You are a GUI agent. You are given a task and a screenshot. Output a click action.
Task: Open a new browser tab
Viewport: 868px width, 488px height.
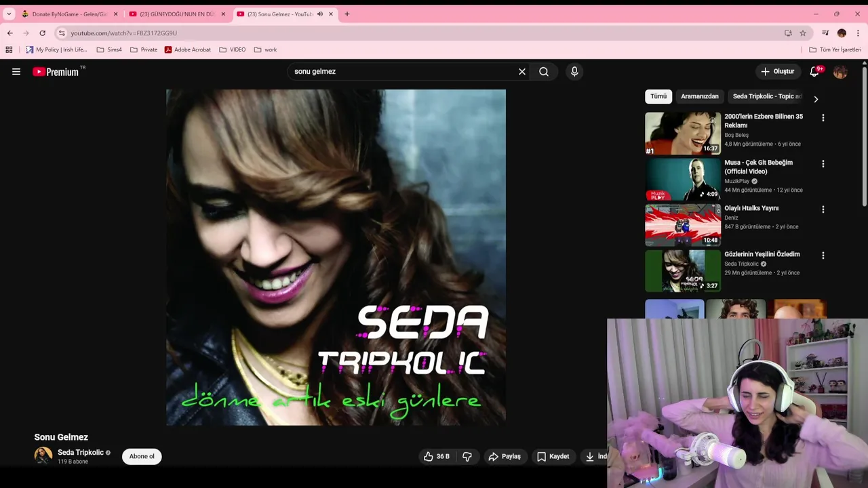[347, 14]
